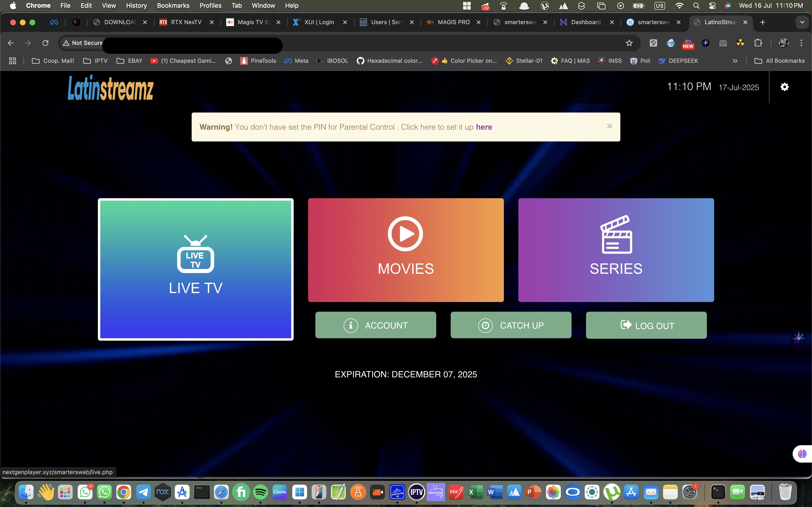Image resolution: width=812 pixels, height=507 pixels.
Task: Open the LatinStreamz settings gear
Action: (784, 87)
